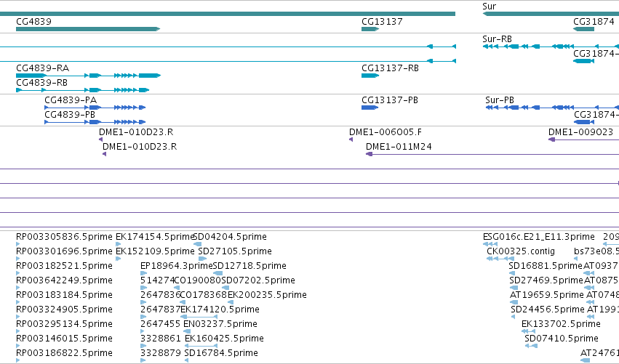Click the Sur gene label
The image size is (619, 364).
(489, 7)
